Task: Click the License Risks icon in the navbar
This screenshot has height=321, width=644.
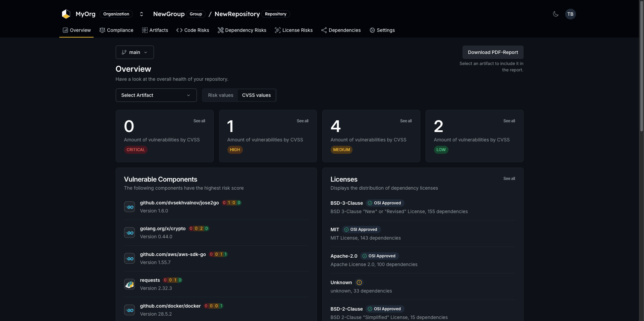Action: click(x=278, y=30)
